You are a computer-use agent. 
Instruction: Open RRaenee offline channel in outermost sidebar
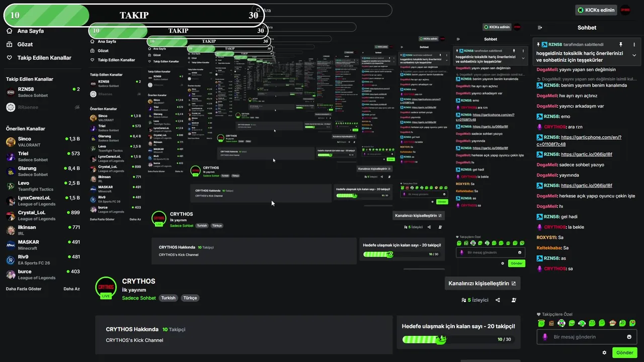click(x=43, y=107)
